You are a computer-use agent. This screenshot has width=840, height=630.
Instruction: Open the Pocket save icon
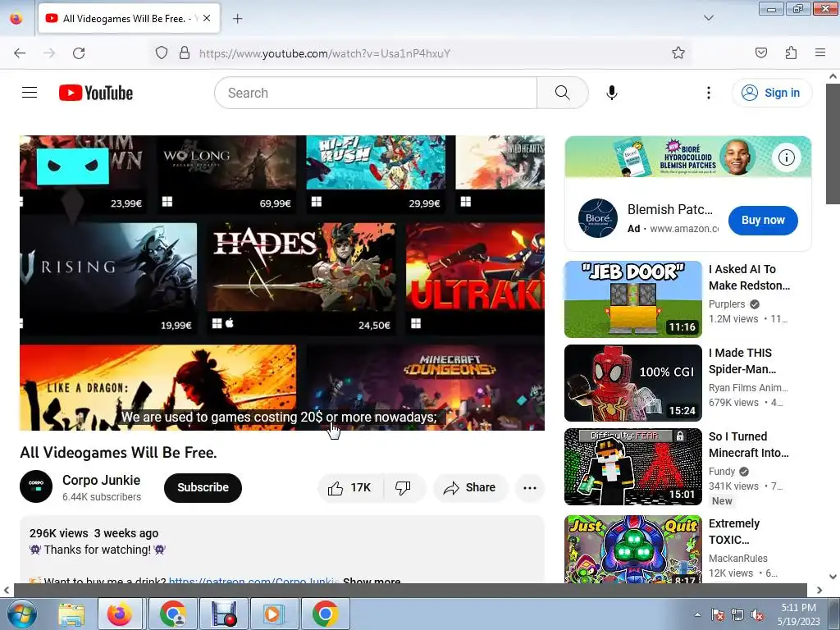pos(760,52)
